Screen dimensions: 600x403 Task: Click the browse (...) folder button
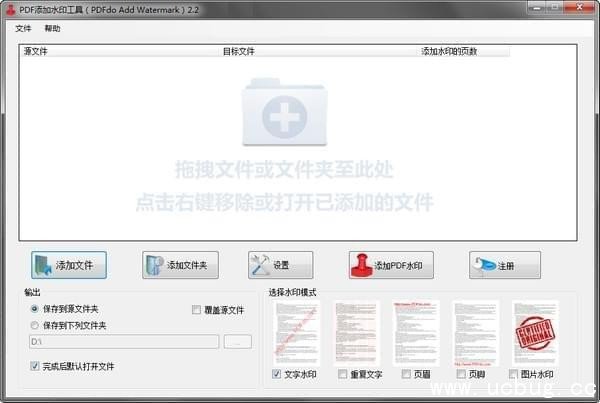238,341
